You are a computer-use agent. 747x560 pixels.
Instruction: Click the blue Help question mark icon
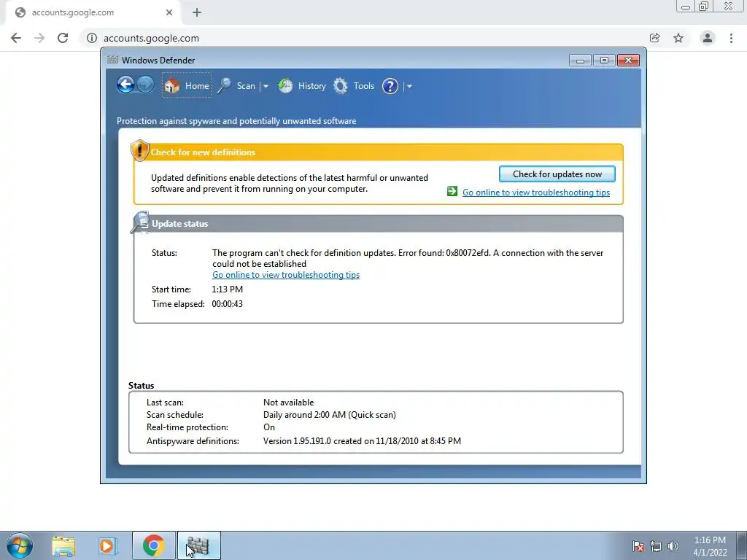(390, 86)
